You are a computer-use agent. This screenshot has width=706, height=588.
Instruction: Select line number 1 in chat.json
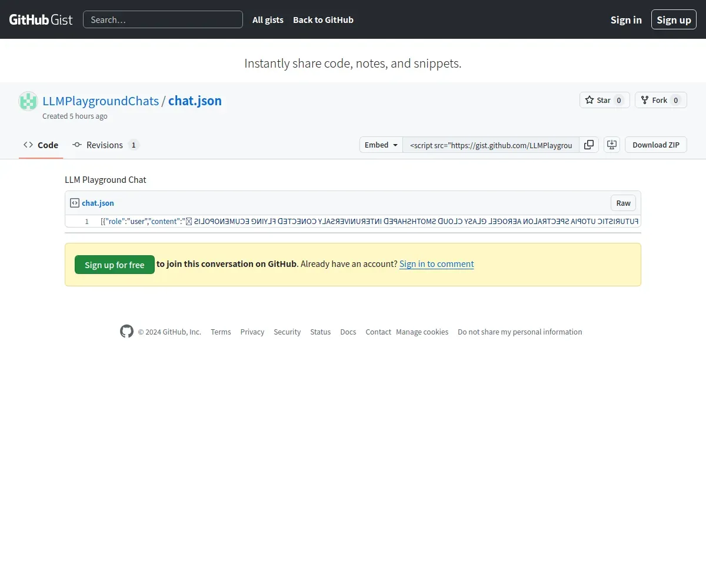(x=86, y=221)
